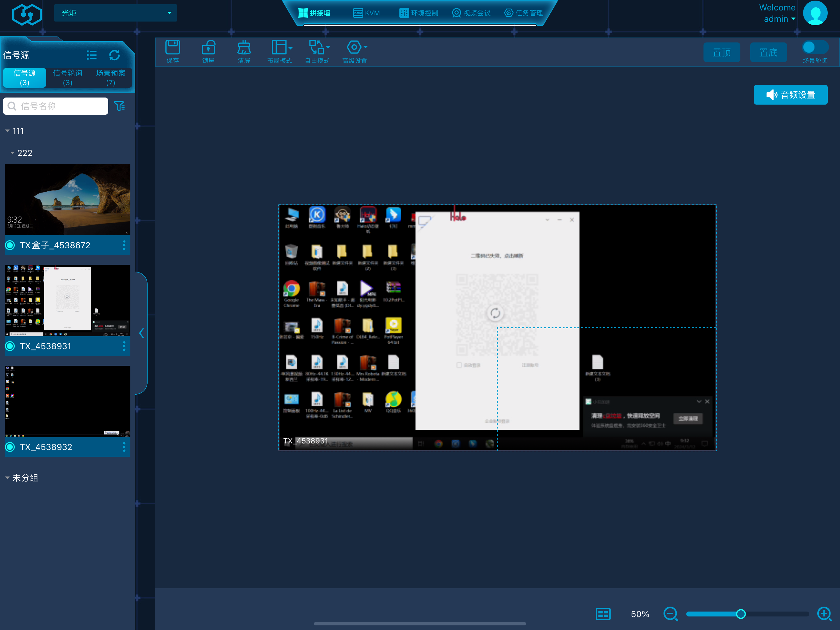
Task: Expand the 未分组 tree group
Action: [x=7, y=478]
